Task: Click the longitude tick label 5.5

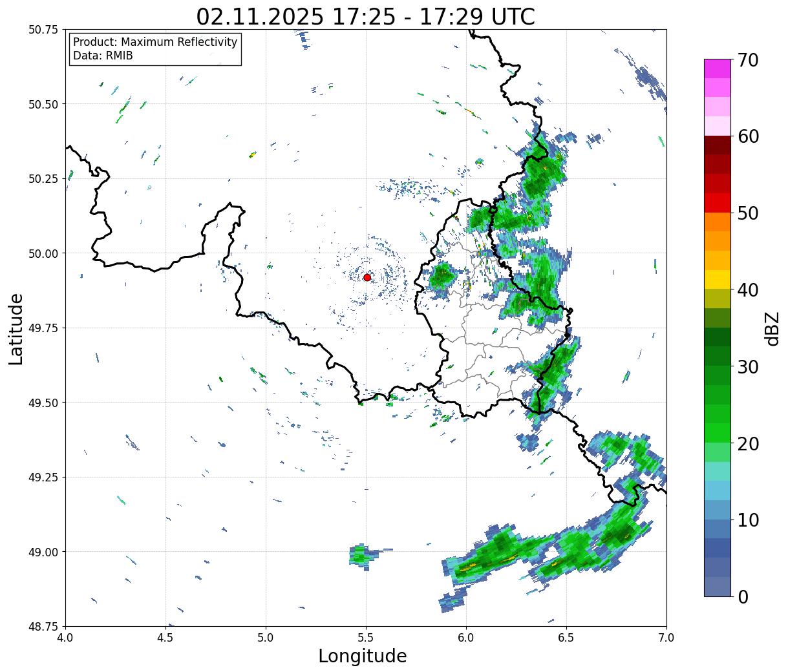Action: coord(366,638)
